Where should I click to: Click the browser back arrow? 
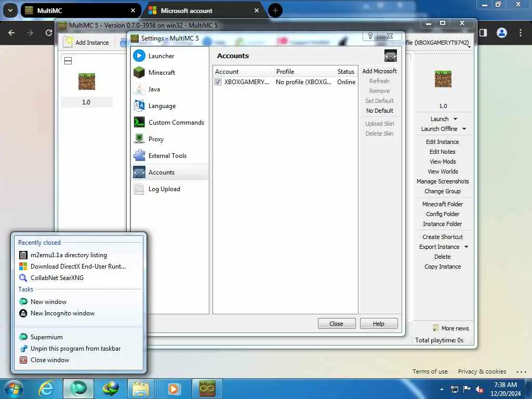pyautogui.click(x=11, y=33)
